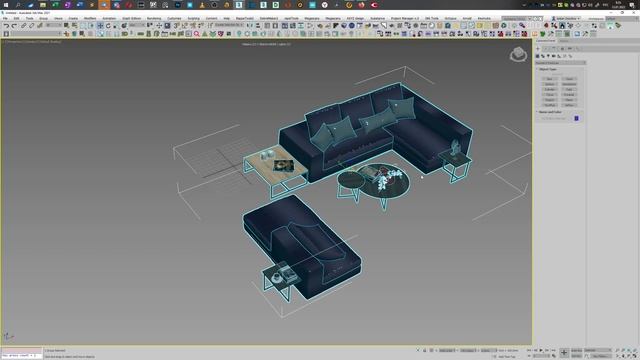This screenshot has width=640, height=360.
Task: Click the Cylinder primitive button
Action: (x=549, y=89)
